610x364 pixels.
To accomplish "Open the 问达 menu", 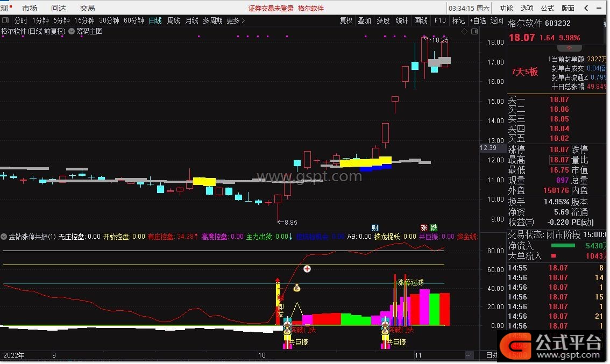I will pos(58,8).
